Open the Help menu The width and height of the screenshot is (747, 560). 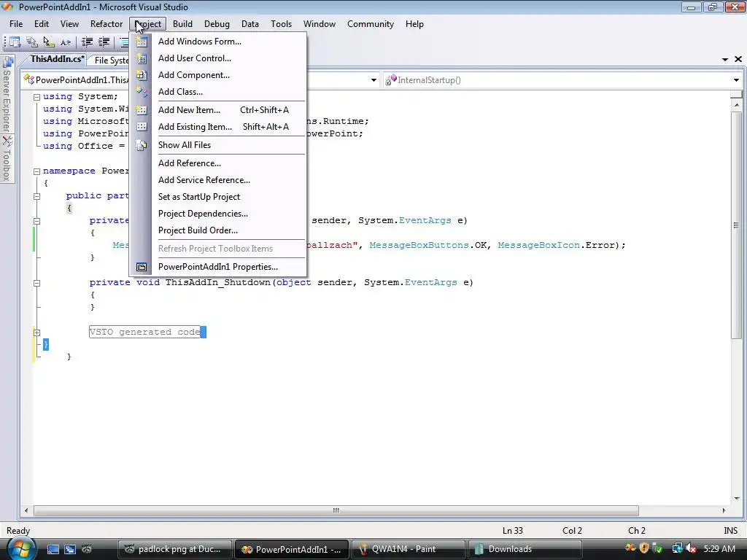(414, 24)
